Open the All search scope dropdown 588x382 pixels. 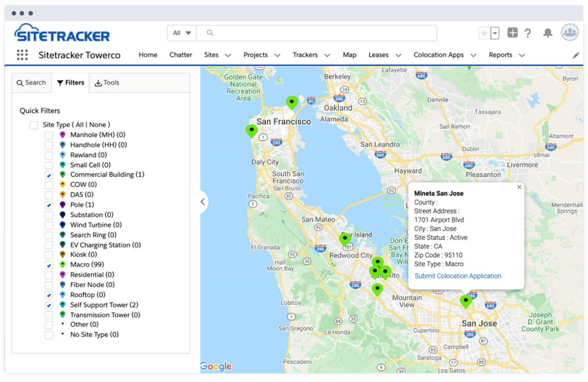(x=182, y=33)
